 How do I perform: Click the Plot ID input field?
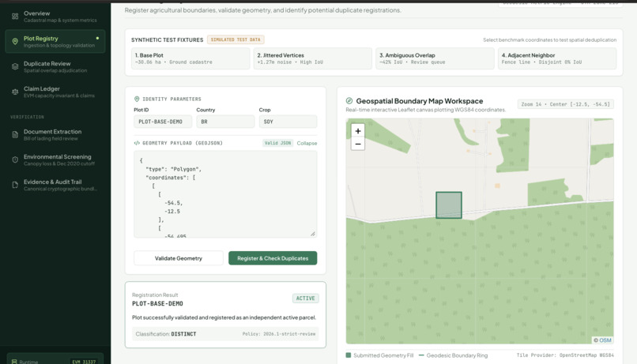(163, 122)
